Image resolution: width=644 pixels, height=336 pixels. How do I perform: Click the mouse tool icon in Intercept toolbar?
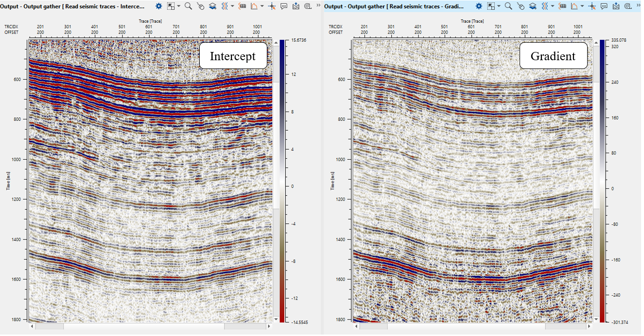point(200,6)
